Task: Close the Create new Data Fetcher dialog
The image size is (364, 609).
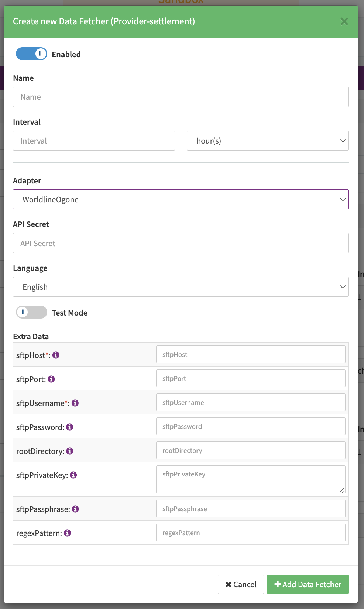Action: pos(344,22)
